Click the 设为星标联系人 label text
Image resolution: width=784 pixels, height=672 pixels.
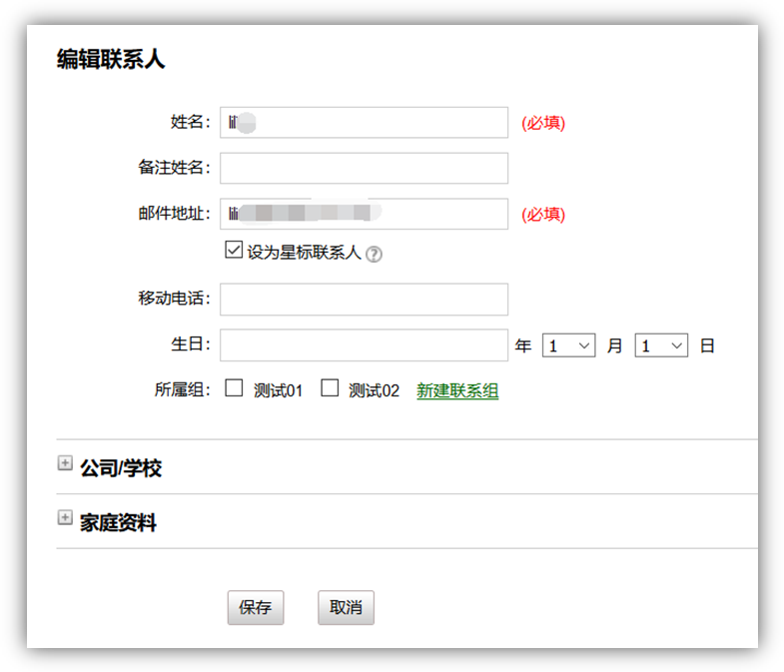[x=304, y=253]
